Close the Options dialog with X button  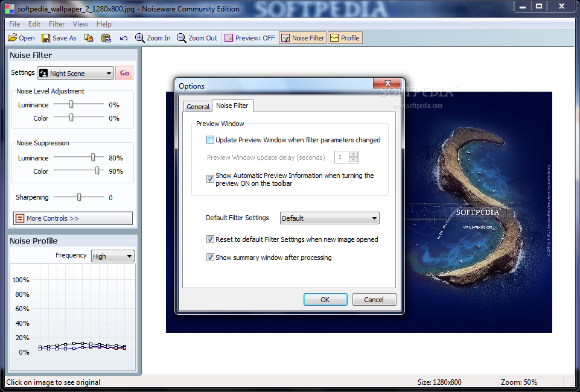tap(387, 83)
